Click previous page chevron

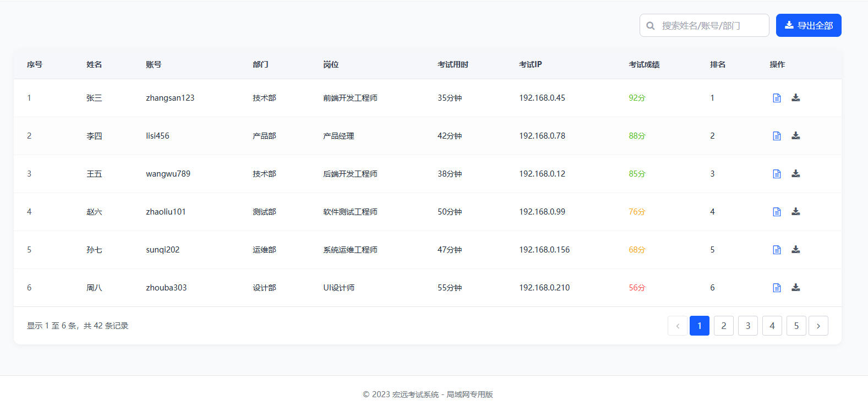pos(677,326)
